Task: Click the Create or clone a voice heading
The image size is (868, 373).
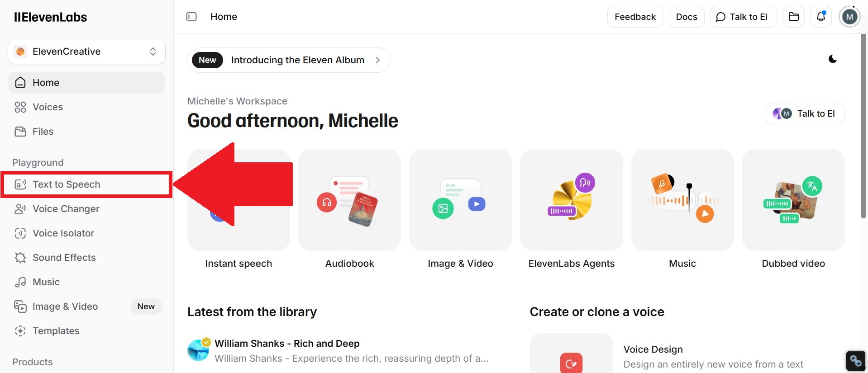Action: pyautogui.click(x=597, y=312)
